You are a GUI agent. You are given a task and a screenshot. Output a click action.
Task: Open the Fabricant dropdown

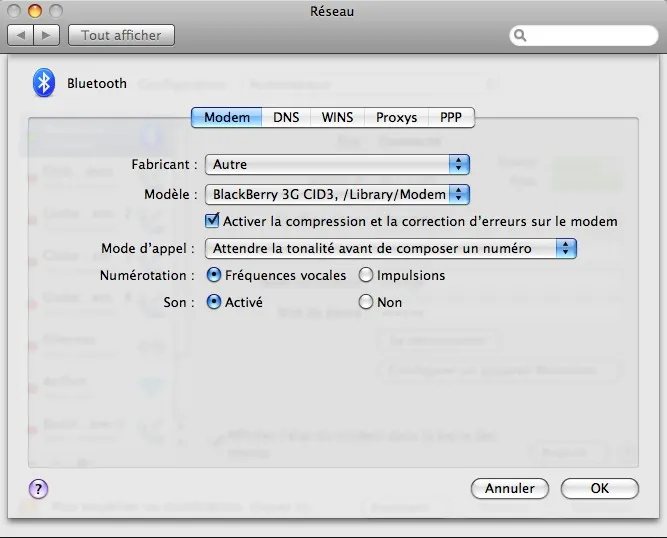pos(337,165)
